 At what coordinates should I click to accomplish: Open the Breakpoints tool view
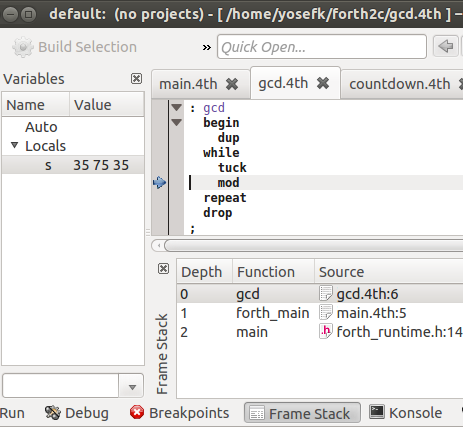pyautogui.click(x=179, y=413)
